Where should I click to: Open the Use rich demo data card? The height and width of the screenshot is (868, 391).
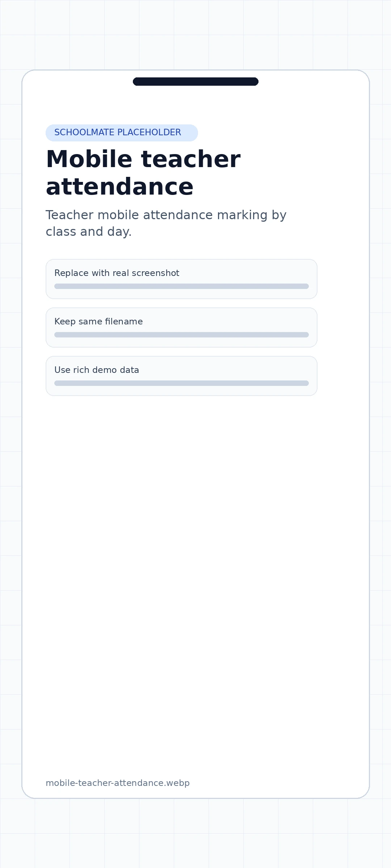tap(181, 376)
